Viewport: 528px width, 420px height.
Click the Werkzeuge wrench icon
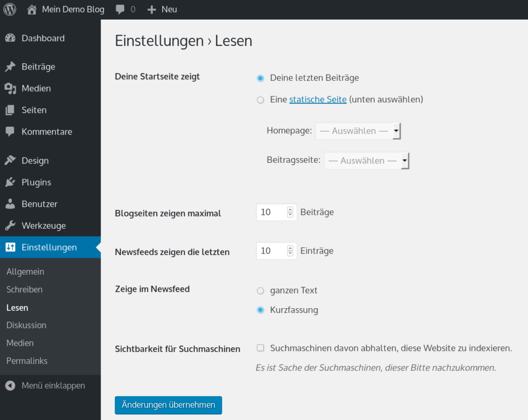click(x=10, y=226)
